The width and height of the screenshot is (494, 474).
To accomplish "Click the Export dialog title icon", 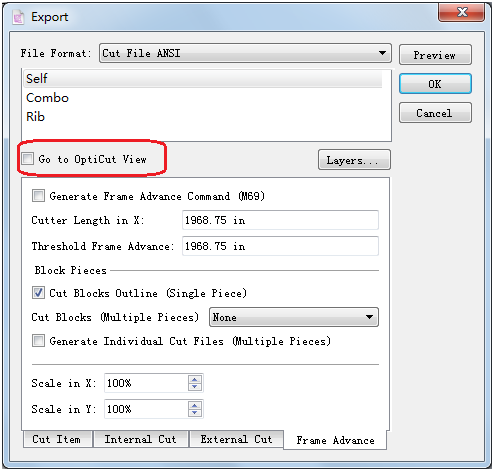I will pyautogui.click(x=18, y=17).
